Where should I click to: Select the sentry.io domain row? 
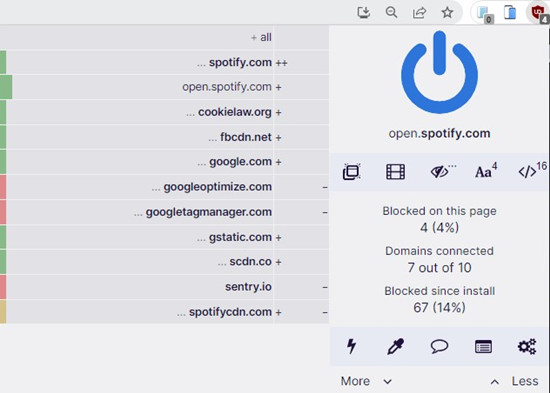(165, 287)
